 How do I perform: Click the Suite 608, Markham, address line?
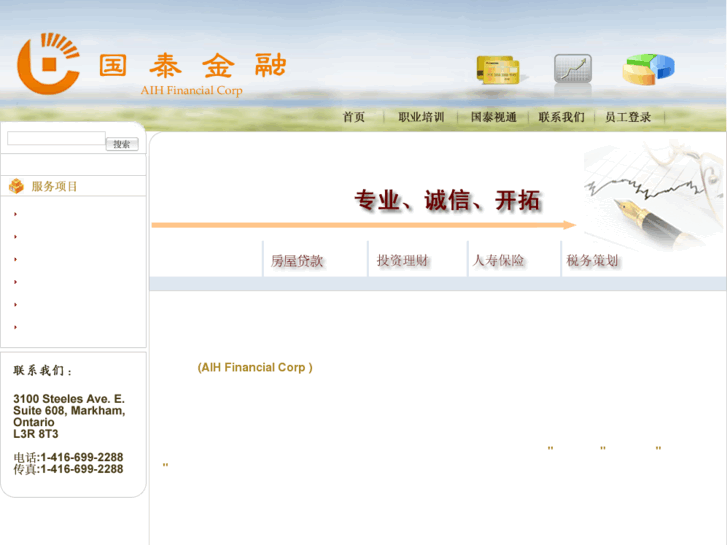pos(69,411)
